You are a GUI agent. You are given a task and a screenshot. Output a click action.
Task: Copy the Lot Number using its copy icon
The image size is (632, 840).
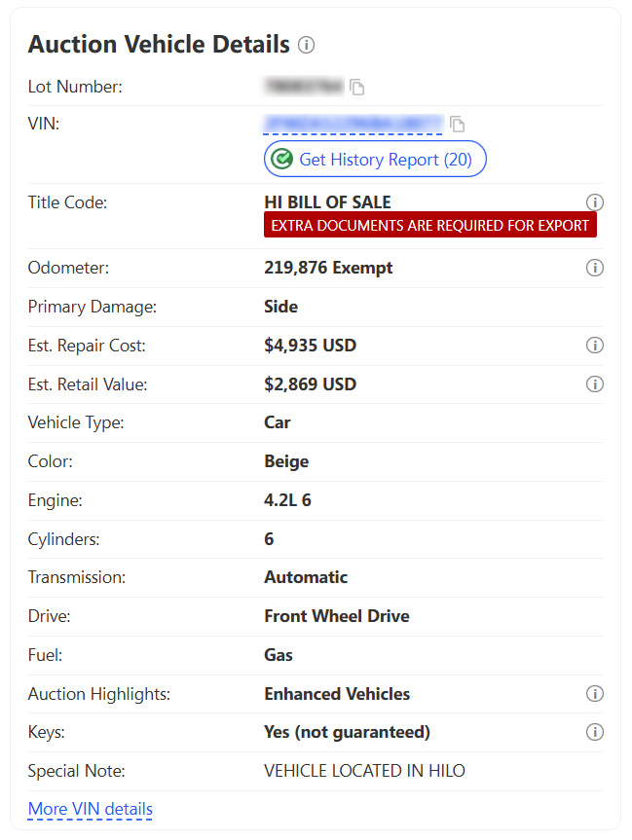357,88
